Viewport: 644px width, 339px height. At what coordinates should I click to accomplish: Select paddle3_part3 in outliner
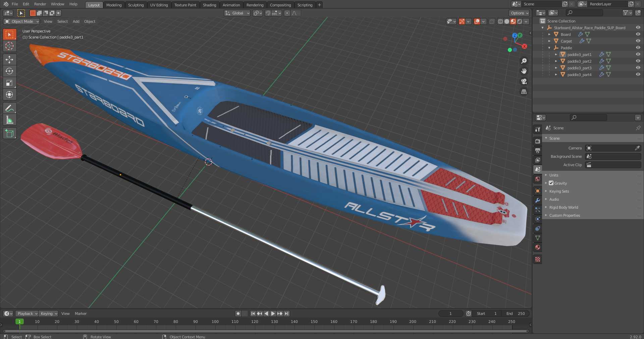click(x=579, y=68)
